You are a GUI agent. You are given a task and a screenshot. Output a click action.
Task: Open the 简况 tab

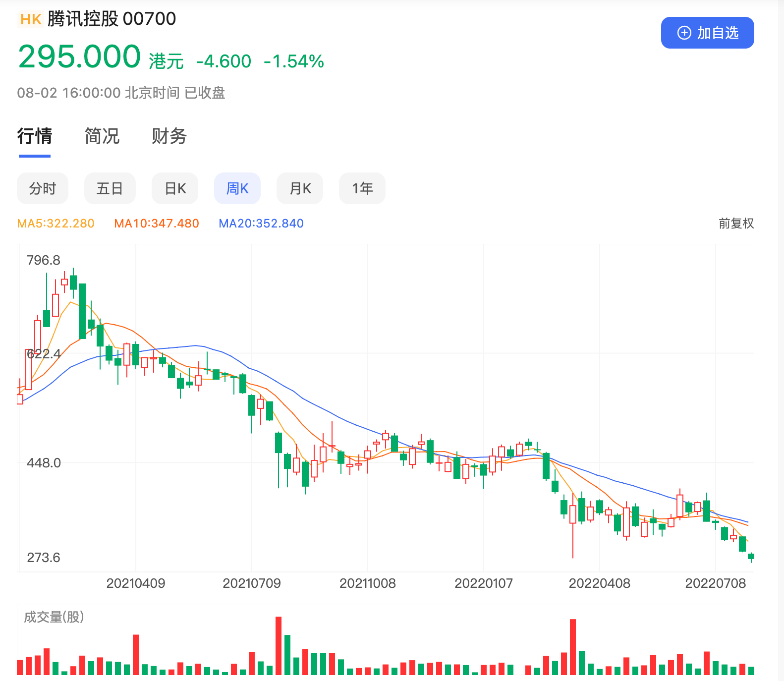tap(102, 136)
